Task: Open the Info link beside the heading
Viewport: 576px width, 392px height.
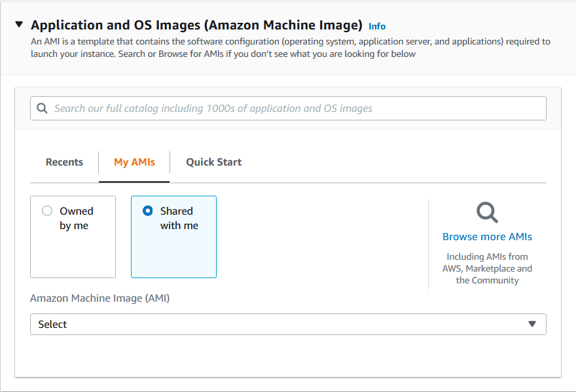Action: 377,26
